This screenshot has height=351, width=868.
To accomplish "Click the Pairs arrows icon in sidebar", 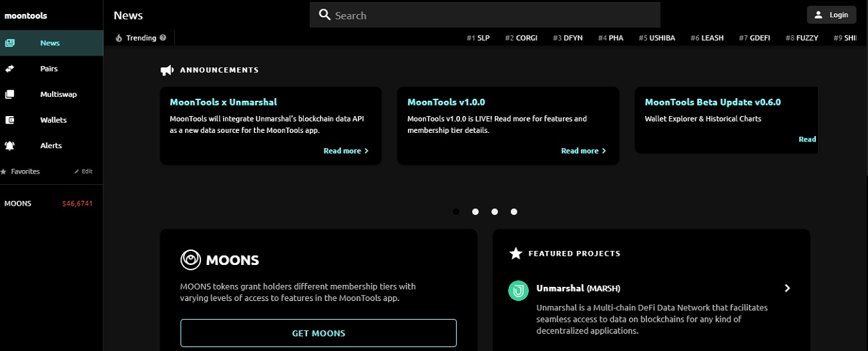I will coord(9,69).
